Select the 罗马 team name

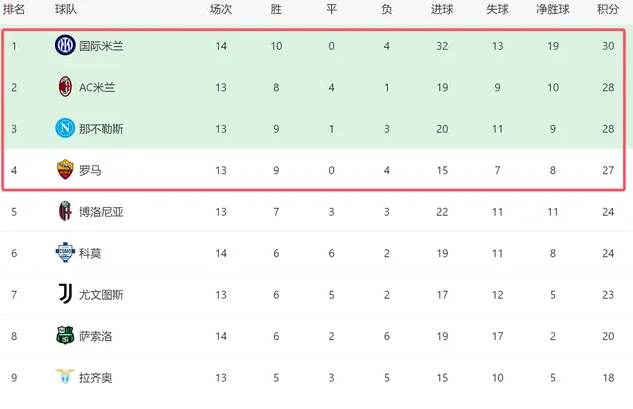[x=90, y=170]
